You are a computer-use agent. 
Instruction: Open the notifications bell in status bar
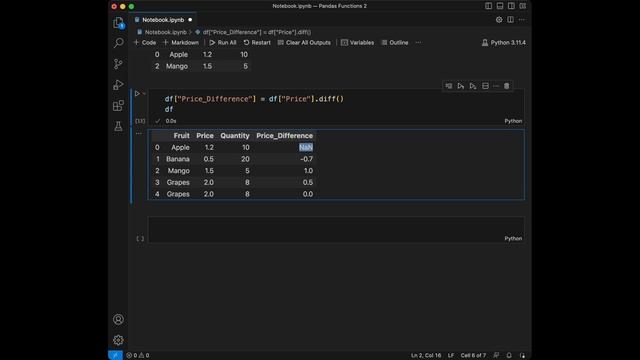click(x=509, y=356)
